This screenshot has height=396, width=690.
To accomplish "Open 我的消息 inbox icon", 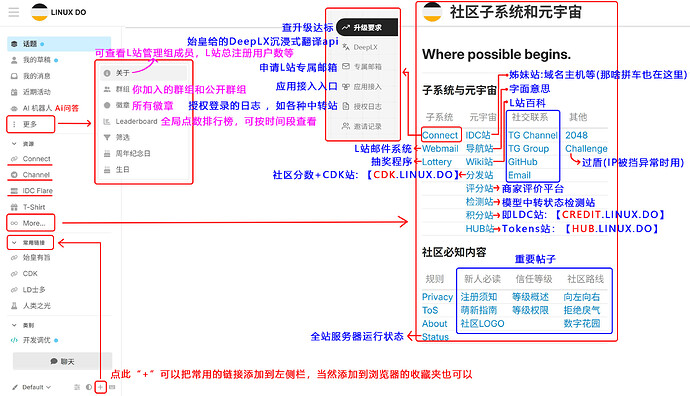I will [x=14, y=76].
